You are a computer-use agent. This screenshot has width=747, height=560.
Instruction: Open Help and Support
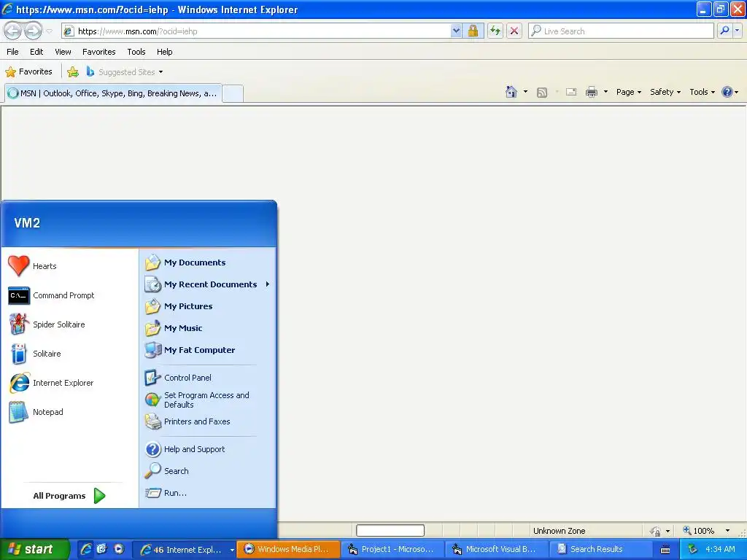(207, 449)
